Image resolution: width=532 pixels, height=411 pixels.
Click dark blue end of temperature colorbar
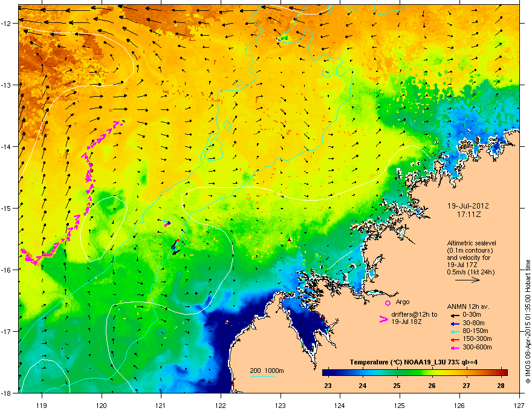328,373
